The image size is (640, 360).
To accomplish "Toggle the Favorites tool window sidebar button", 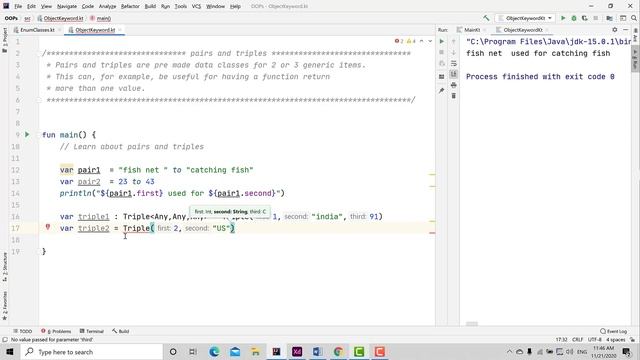I will (4, 306).
